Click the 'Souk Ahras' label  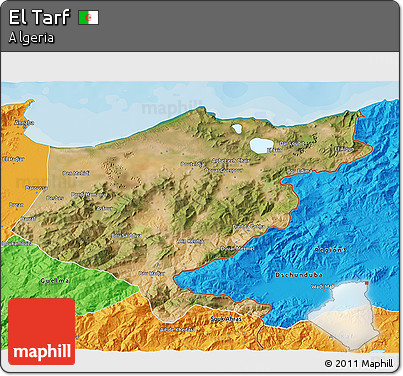pyautogui.click(x=226, y=319)
